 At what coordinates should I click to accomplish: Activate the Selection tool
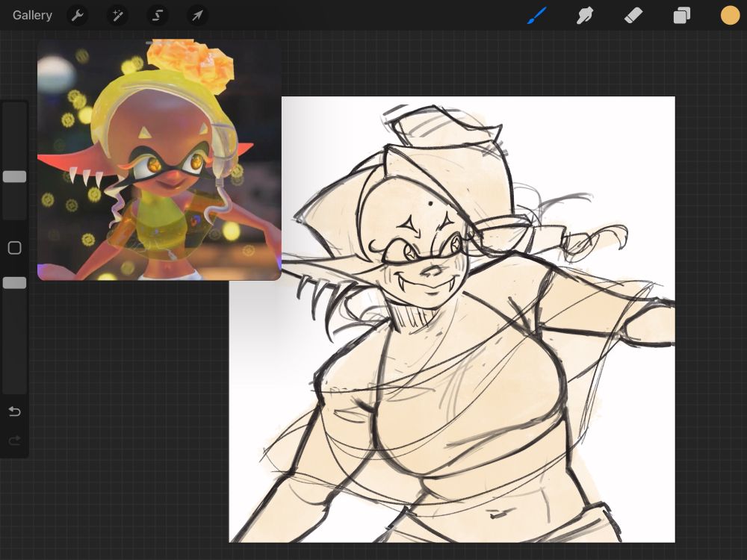pyautogui.click(x=157, y=16)
